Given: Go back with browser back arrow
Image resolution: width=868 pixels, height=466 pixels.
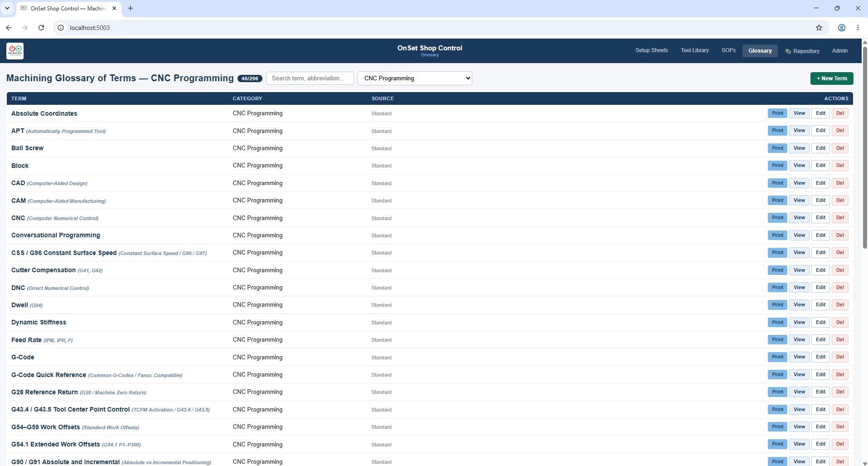Looking at the screenshot, I should 9,28.
